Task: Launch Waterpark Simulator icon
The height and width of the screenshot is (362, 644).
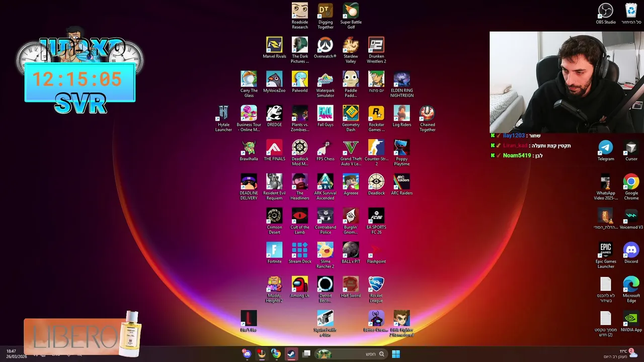Action: [x=326, y=84]
